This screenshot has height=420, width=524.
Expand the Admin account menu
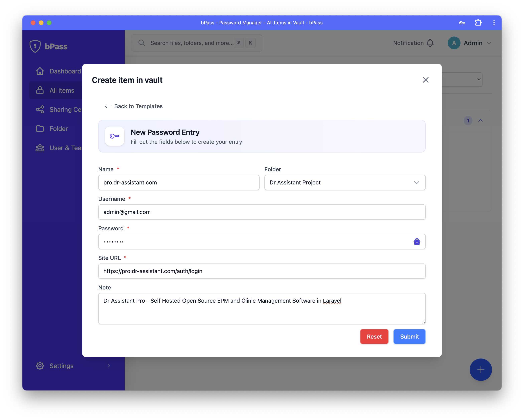[x=489, y=43]
